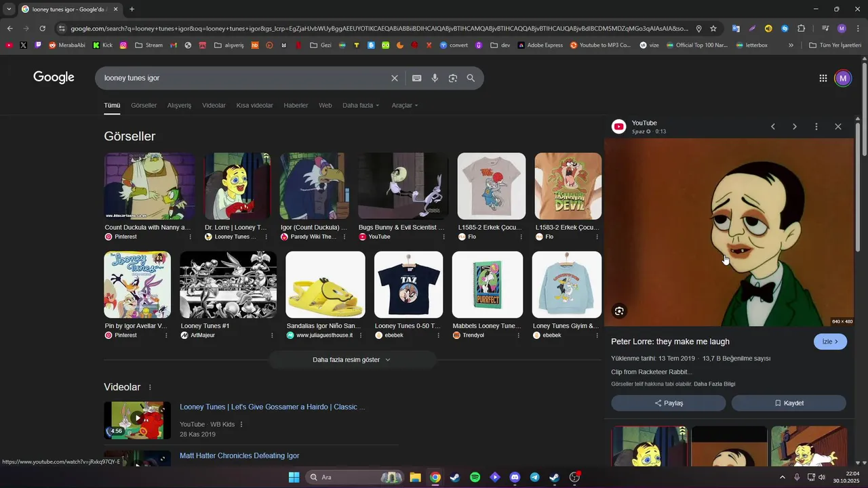
Task: Open the Kick bookmark
Action: tap(102, 45)
